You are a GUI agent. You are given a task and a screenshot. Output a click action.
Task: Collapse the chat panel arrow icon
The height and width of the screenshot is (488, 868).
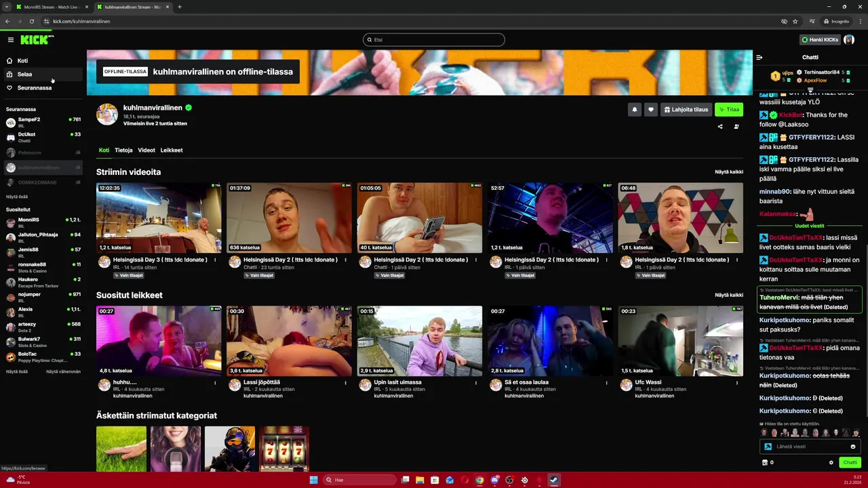tap(759, 58)
